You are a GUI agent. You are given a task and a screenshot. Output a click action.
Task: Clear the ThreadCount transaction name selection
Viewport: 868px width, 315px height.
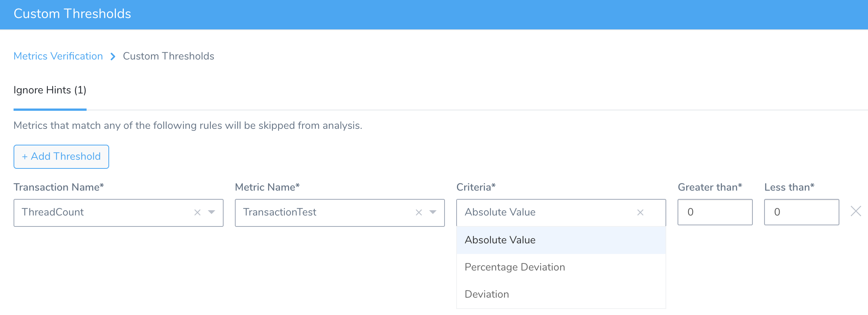coord(197,213)
